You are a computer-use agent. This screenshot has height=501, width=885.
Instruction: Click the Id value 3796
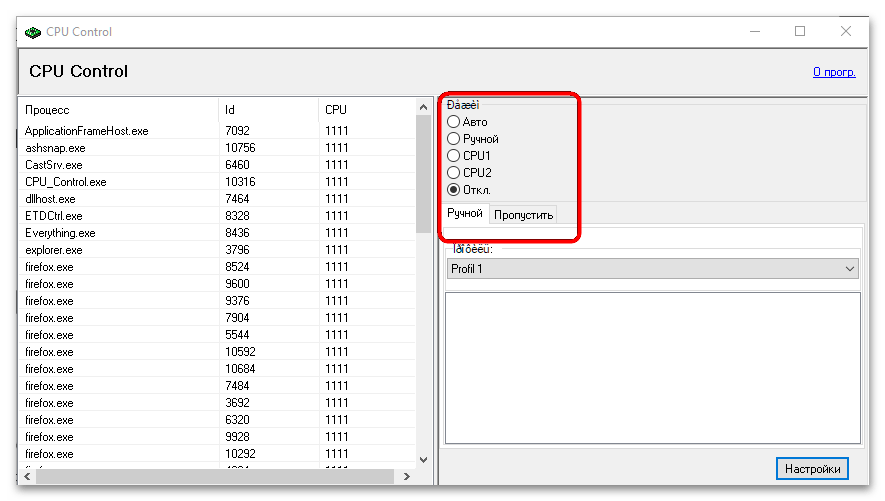coord(237,249)
